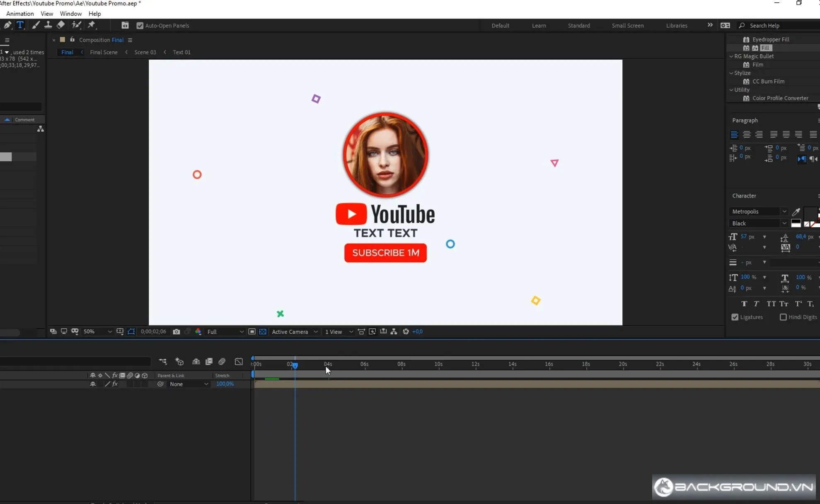The image size is (820, 504).
Task: Select the Roto Brush tool
Action: coord(76,25)
